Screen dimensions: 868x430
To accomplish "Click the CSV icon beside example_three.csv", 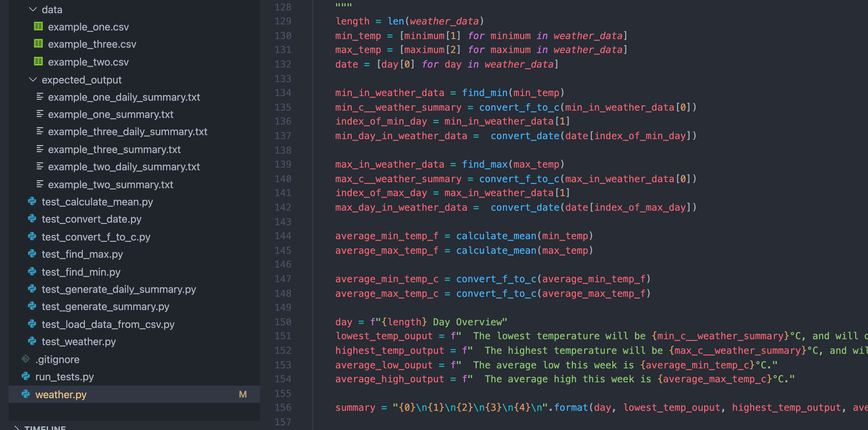I will click(x=38, y=44).
